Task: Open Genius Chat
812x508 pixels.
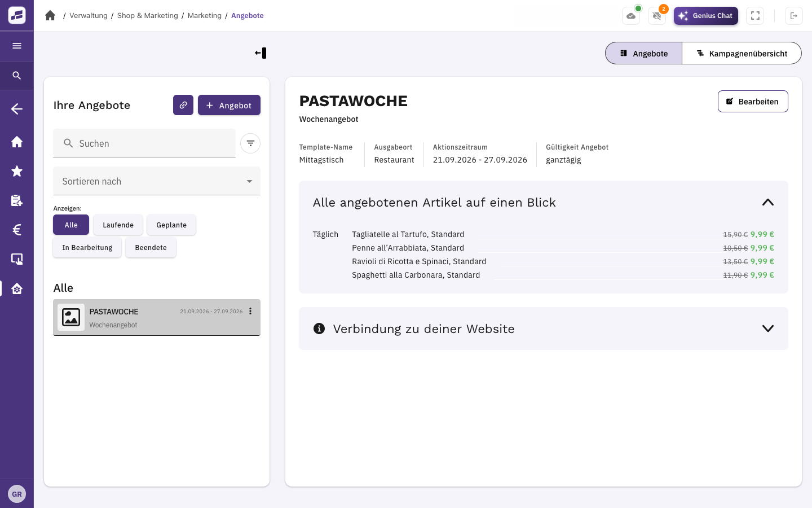Action: coord(706,16)
